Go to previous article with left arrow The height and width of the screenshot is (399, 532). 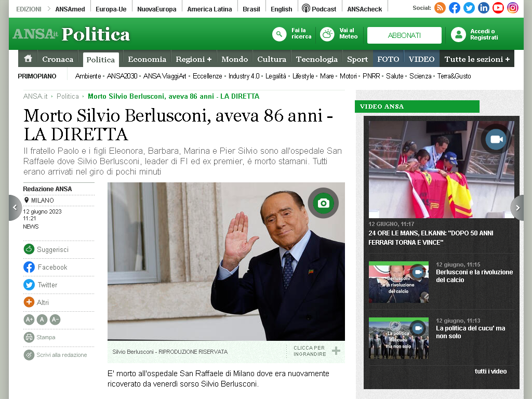tap(15, 208)
